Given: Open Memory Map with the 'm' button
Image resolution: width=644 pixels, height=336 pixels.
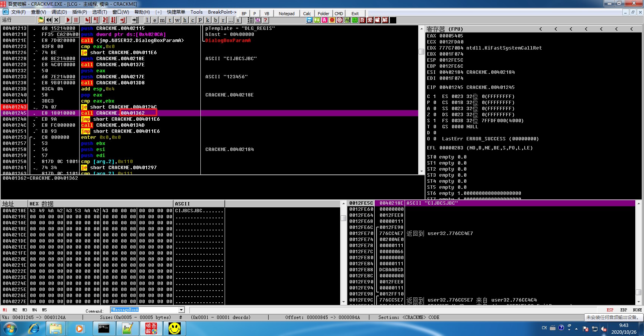Looking at the screenshot, I should click(162, 20).
